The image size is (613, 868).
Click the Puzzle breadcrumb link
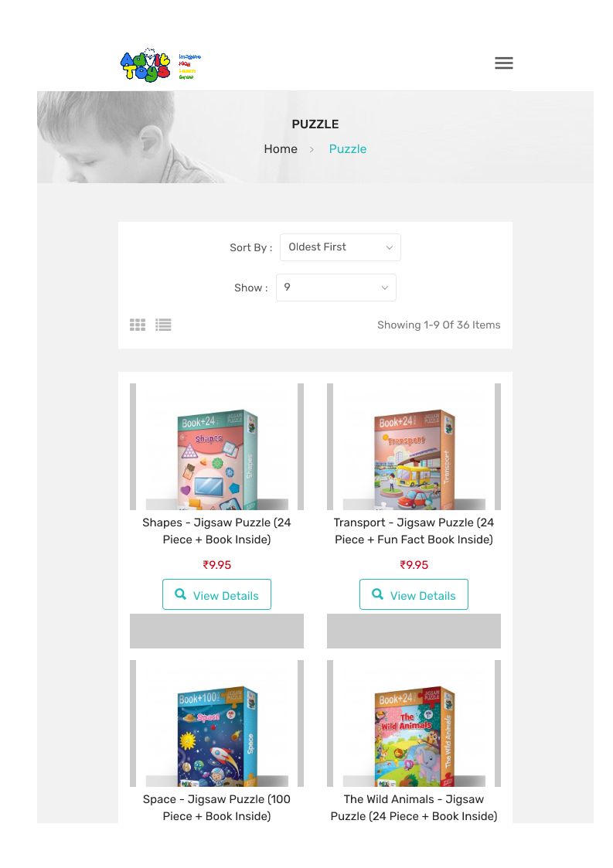click(x=347, y=149)
